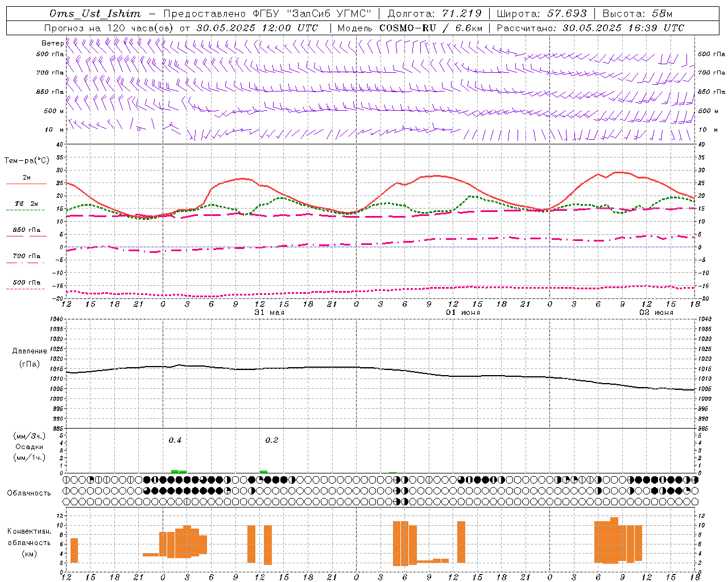Click the date label 01 июня

[x=462, y=312]
